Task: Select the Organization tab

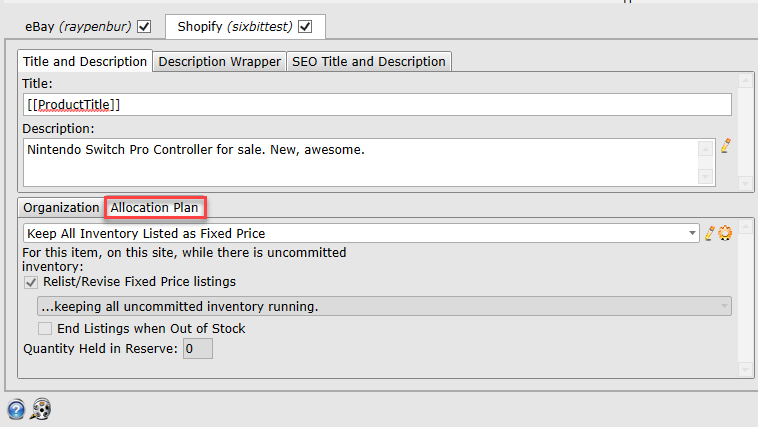Action: tap(61, 208)
